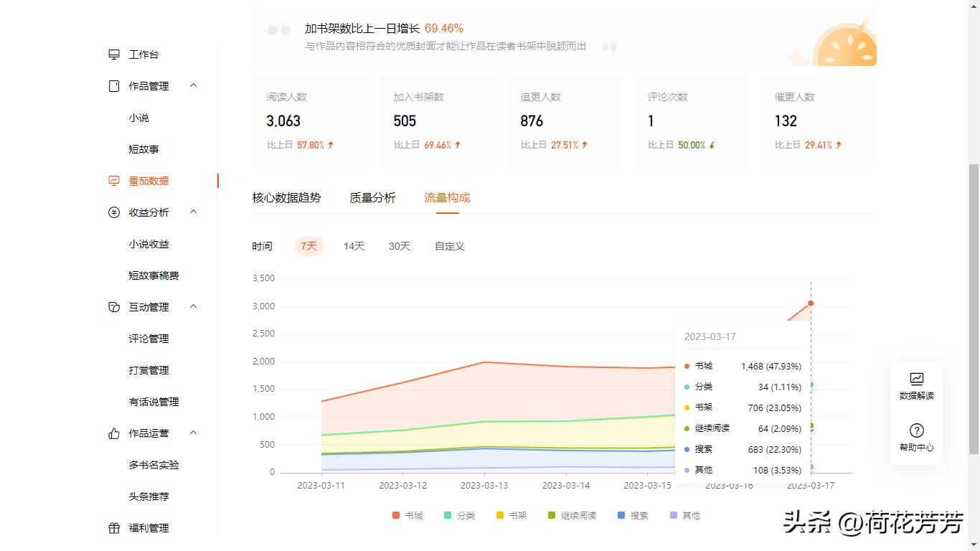
Task: Switch to the 质量分析 tab
Action: [372, 197]
